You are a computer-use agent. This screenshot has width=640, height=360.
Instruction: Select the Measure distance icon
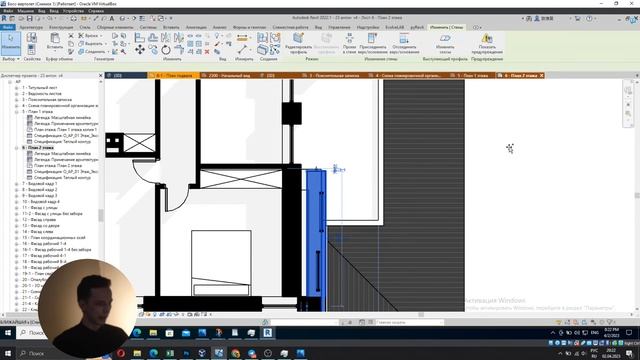click(x=242, y=38)
